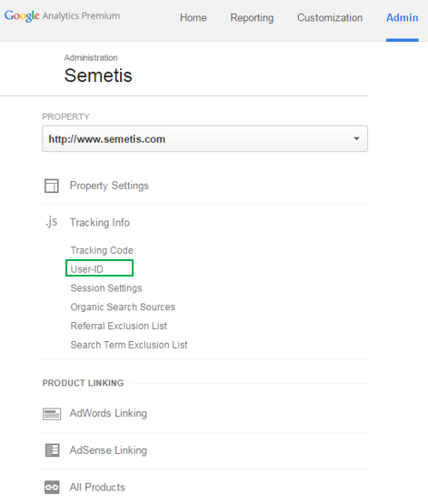The width and height of the screenshot is (428, 504).
Task: Open Property Settings
Action: pyautogui.click(x=109, y=186)
